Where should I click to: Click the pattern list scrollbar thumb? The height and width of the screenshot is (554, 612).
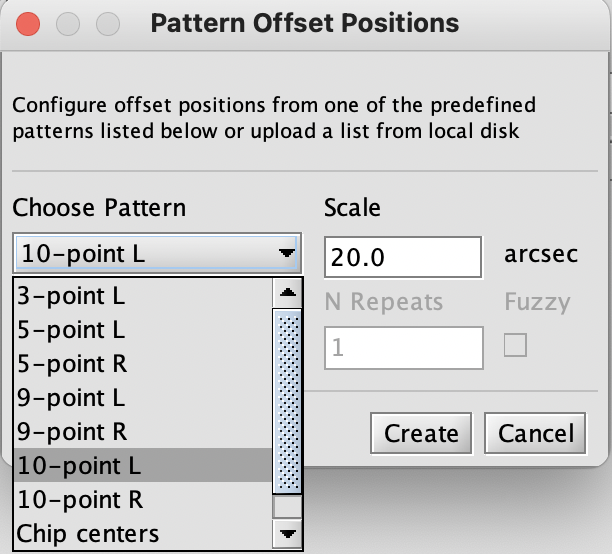pyautogui.click(x=287, y=402)
